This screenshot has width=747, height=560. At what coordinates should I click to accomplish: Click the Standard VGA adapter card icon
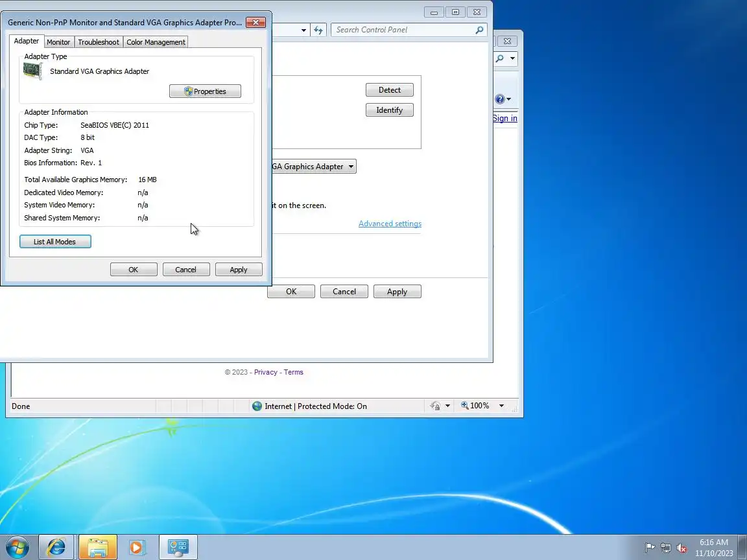pyautogui.click(x=33, y=71)
